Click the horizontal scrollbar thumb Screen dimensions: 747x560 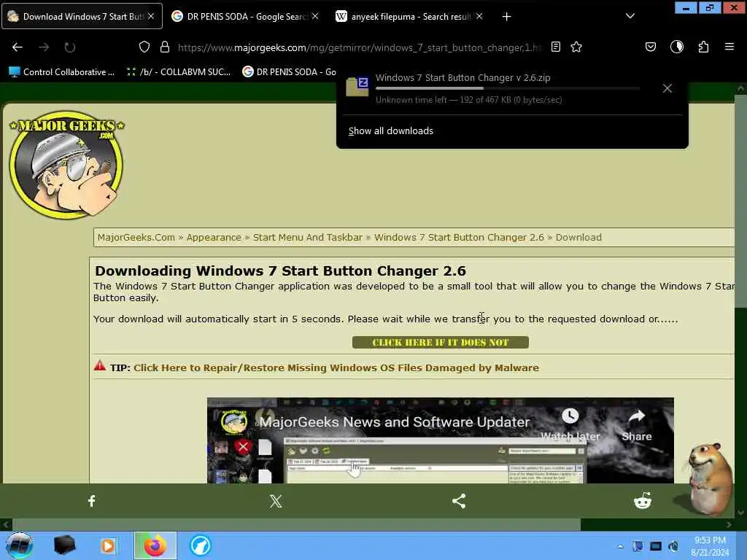(296, 525)
